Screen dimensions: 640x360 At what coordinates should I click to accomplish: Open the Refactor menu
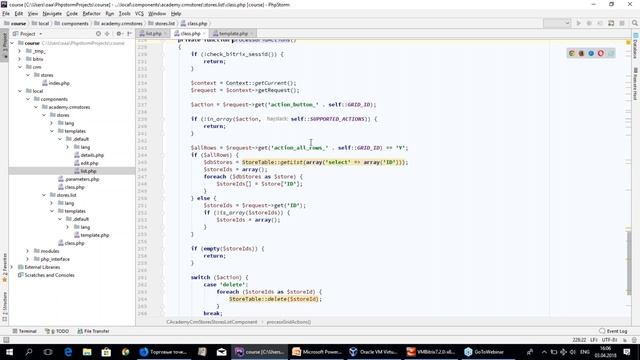(x=91, y=13)
